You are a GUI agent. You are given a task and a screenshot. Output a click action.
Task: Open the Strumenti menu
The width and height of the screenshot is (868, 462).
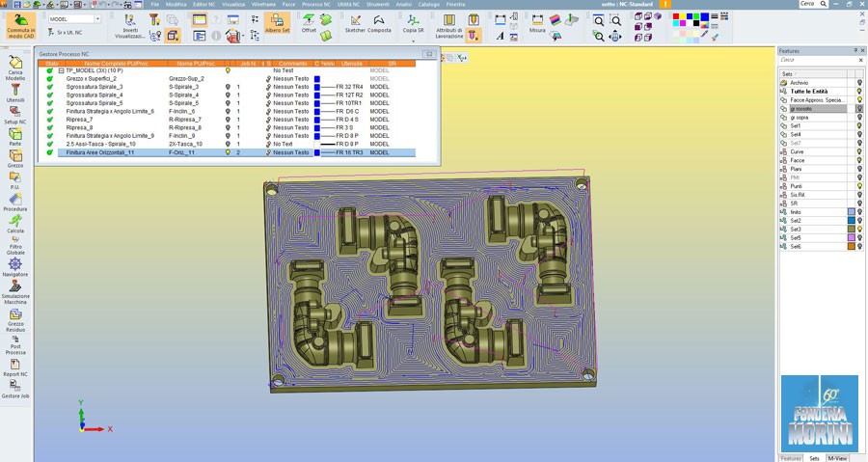point(377,4)
